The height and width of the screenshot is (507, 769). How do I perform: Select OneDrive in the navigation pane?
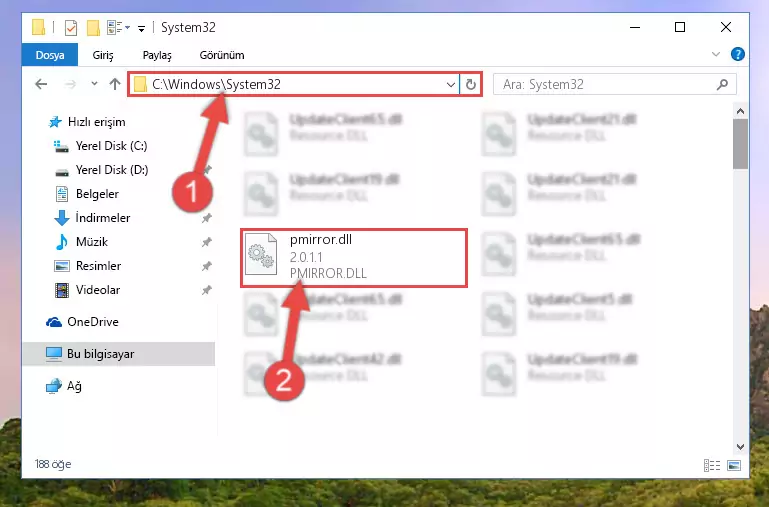(82, 322)
